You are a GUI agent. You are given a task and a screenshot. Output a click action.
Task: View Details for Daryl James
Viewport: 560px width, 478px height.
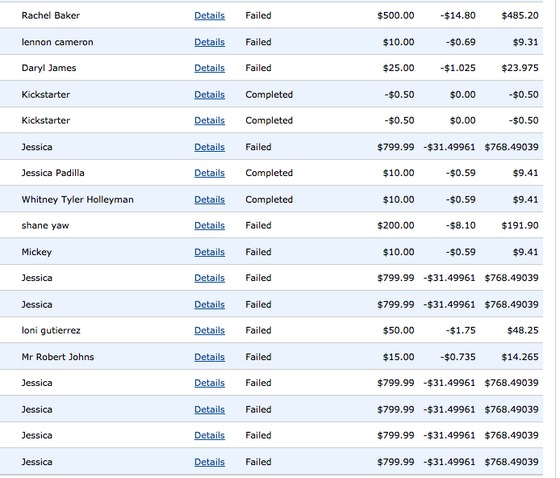pyautogui.click(x=210, y=68)
